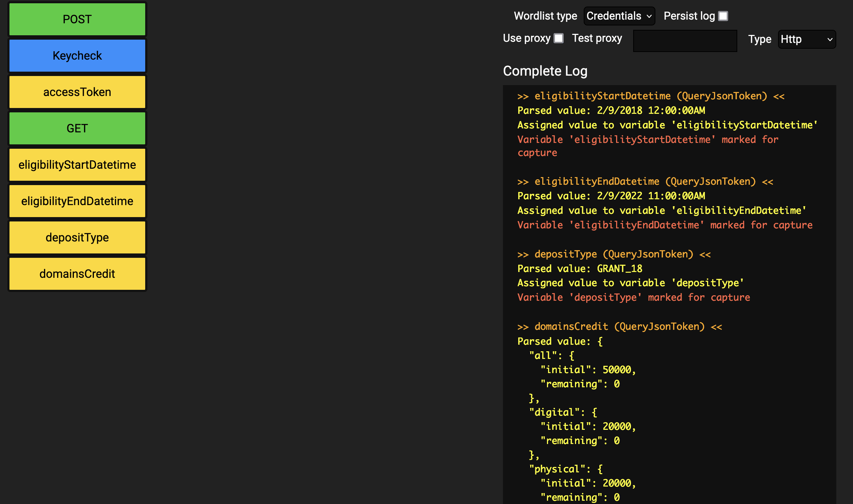Click the Complete Log heading
853x504 pixels.
pos(545,71)
